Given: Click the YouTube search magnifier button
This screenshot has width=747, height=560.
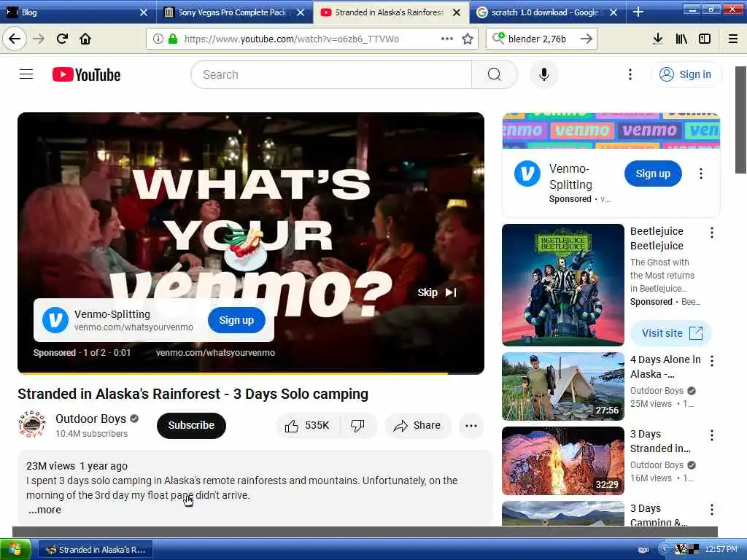Looking at the screenshot, I should 495,74.
